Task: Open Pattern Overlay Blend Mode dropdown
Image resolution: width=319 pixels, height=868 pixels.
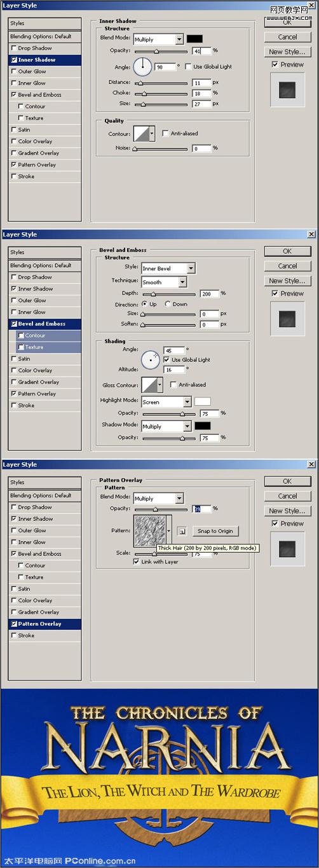Action: point(158,498)
